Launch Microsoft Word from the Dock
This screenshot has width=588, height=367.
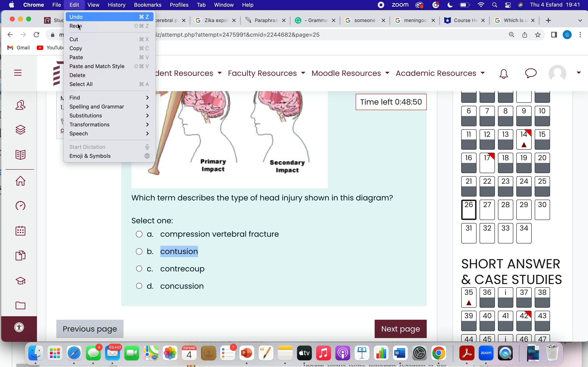point(400,353)
